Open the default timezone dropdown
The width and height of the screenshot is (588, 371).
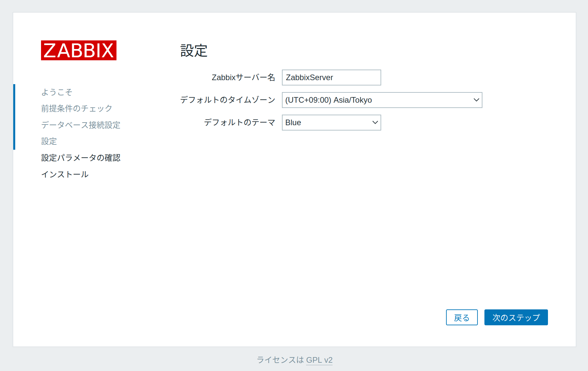[x=382, y=100]
